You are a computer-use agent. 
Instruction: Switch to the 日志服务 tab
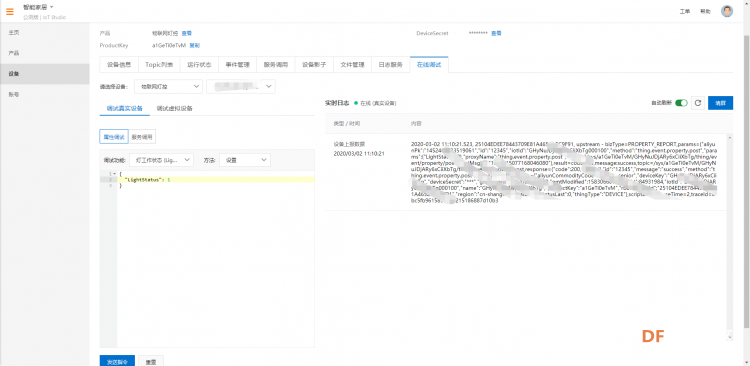[x=391, y=65]
